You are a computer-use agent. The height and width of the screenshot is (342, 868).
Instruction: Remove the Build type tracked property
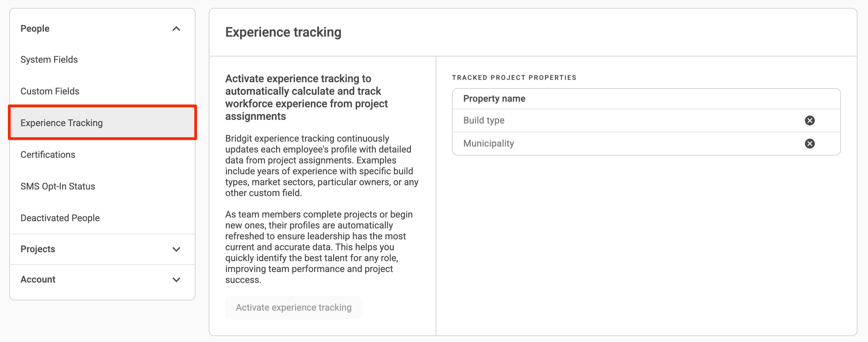click(809, 120)
